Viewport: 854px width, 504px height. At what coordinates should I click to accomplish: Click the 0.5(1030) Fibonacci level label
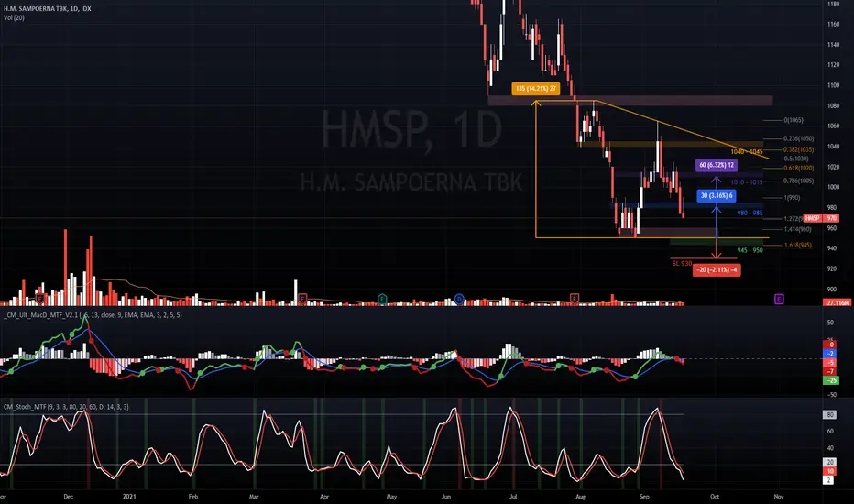[795, 159]
